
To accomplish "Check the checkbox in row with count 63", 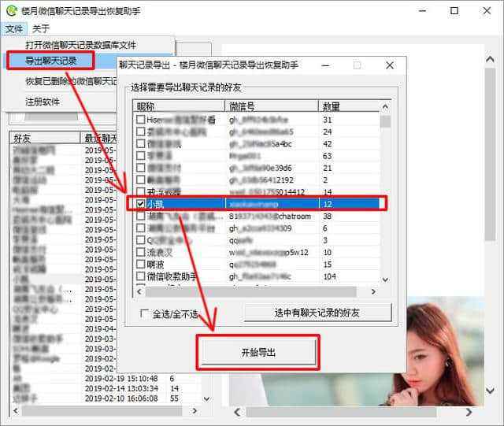I will click(140, 156).
